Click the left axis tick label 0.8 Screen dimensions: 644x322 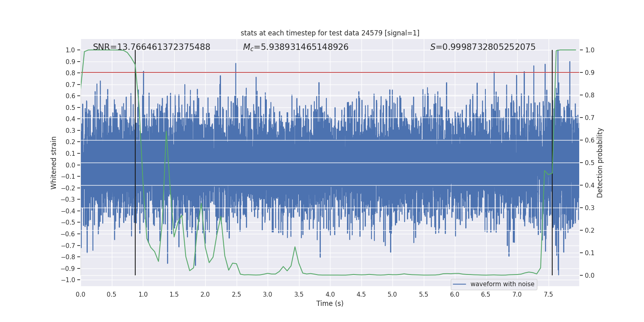(x=70, y=73)
